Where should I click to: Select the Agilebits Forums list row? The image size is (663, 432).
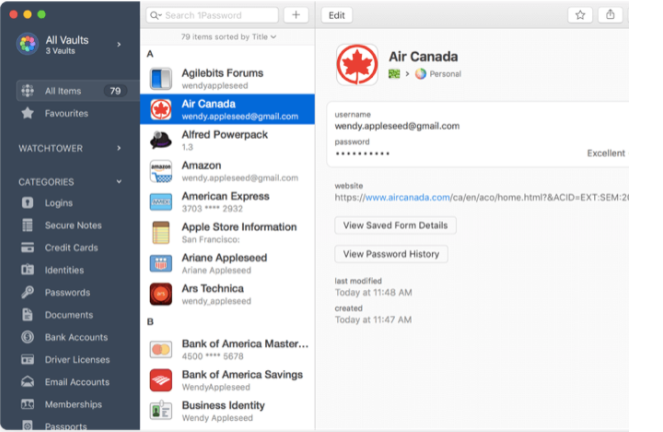point(227,79)
